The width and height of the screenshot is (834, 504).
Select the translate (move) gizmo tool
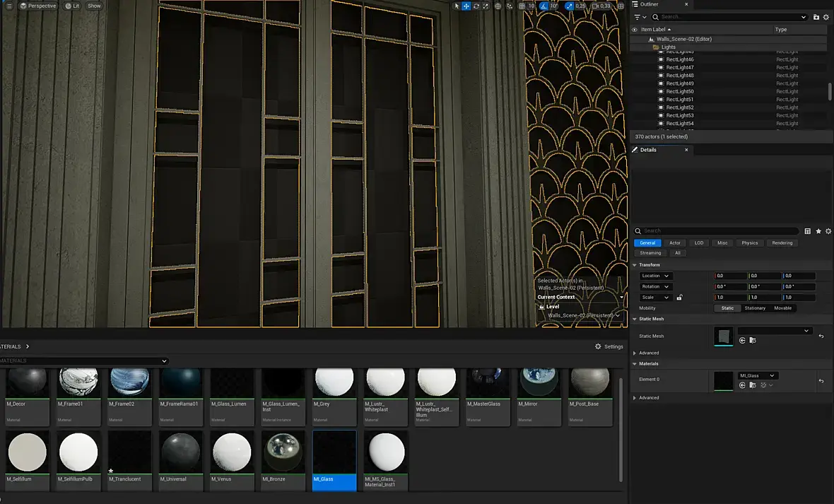(466, 6)
